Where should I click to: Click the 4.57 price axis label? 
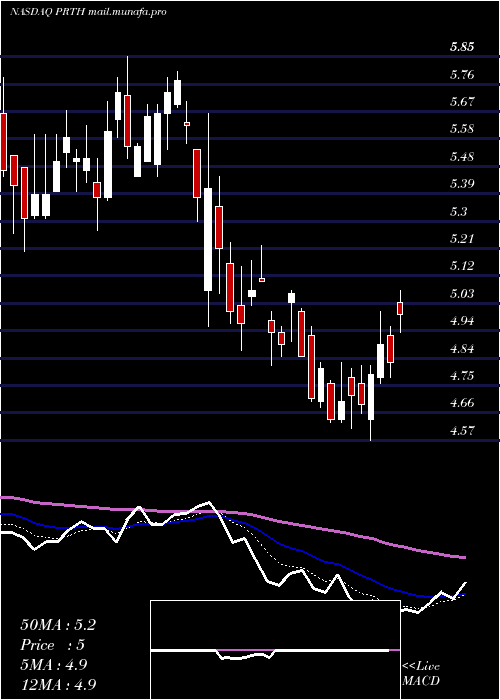(x=462, y=430)
